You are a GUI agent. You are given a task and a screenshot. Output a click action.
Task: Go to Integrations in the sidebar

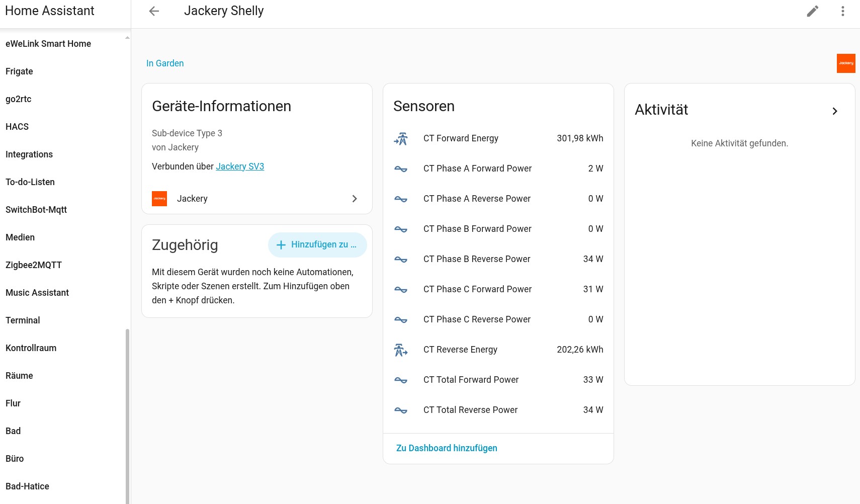pyautogui.click(x=29, y=154)
